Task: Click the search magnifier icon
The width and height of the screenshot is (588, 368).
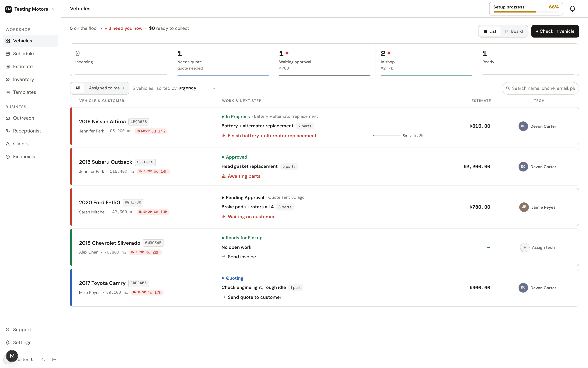Action: [508, 88]
